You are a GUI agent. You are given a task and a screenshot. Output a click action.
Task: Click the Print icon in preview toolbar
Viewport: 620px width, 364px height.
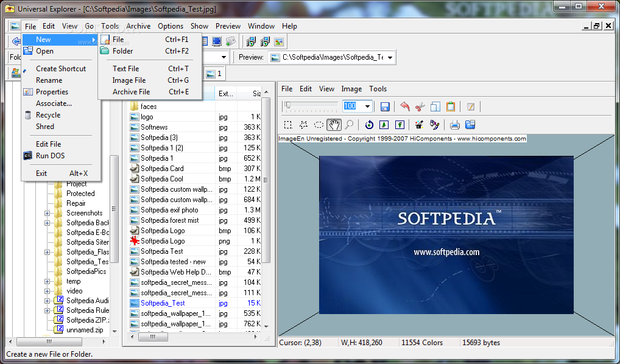(455, 125)
